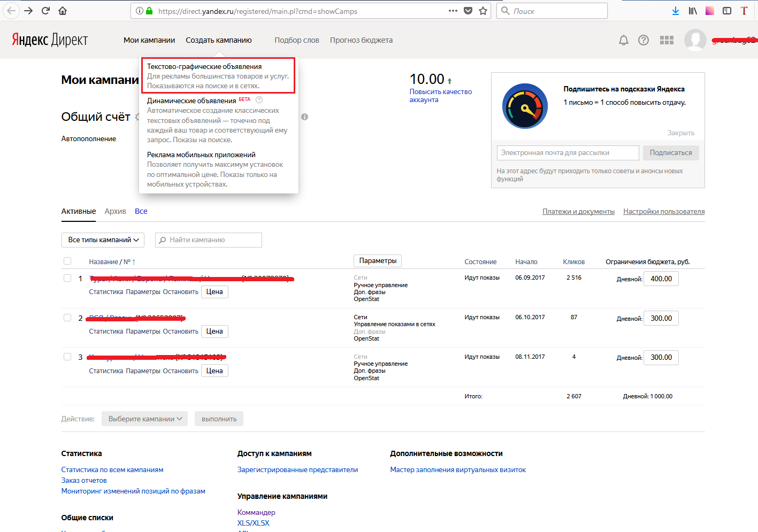Open the Выберите кампании action dropdown

[x=145, y=419]
